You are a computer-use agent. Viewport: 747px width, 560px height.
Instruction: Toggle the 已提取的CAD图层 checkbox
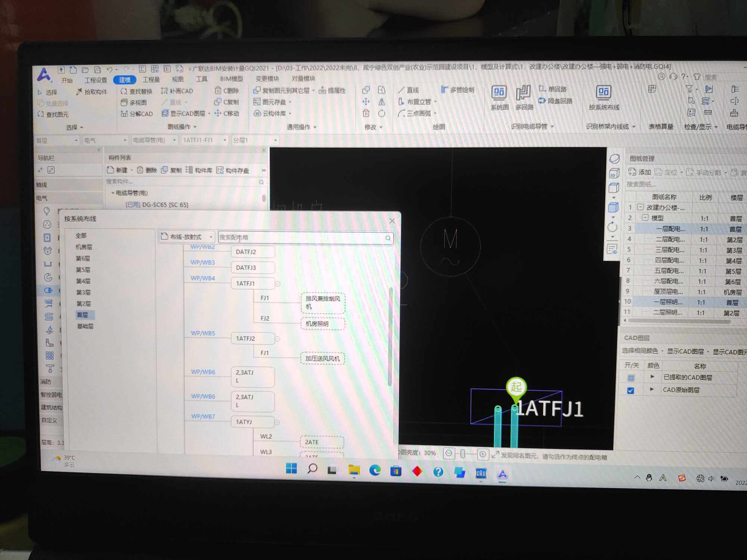(x=631, y=378)
